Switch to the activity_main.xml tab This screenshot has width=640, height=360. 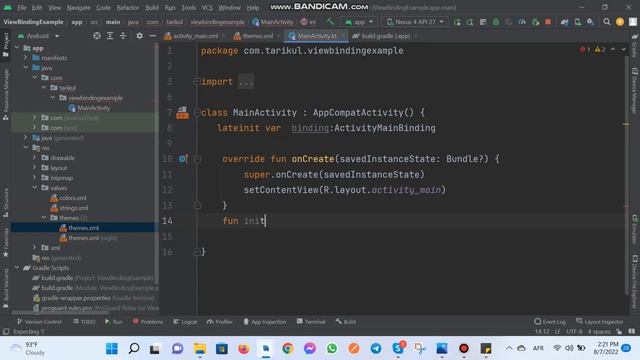(195, 36)
